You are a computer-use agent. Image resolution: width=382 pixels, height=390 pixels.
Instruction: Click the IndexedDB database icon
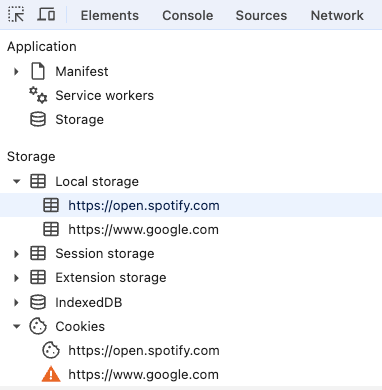[x=38, y=302]
